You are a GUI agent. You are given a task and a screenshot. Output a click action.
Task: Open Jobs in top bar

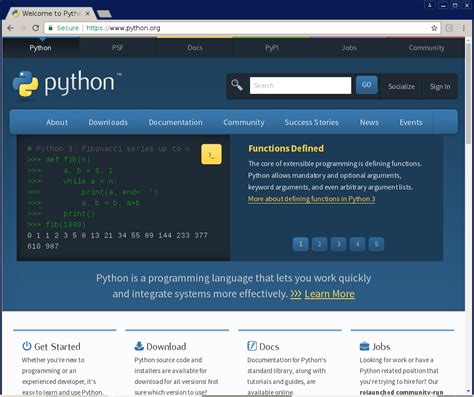pos(349,48)
